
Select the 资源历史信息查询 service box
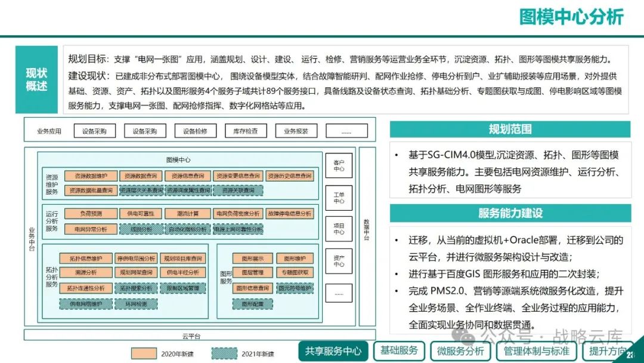[x=290, y=176]
